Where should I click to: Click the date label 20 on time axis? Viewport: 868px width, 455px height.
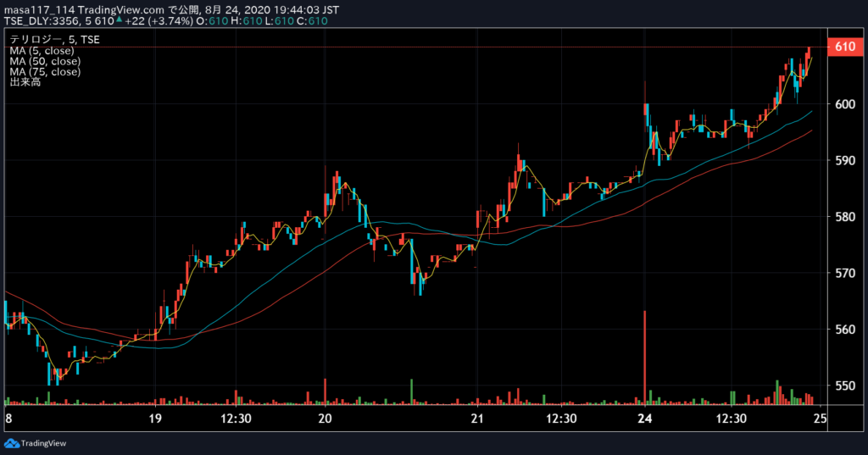[x=325, y=419]
